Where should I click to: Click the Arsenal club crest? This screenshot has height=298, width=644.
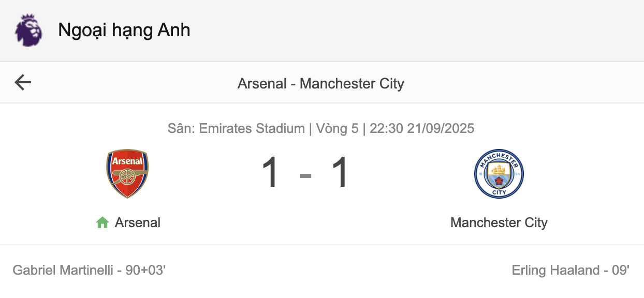[x=127, y=174]
